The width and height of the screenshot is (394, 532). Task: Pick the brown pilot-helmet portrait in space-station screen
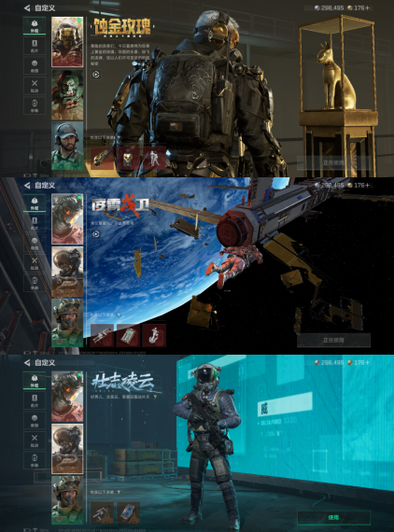(67, 272)
